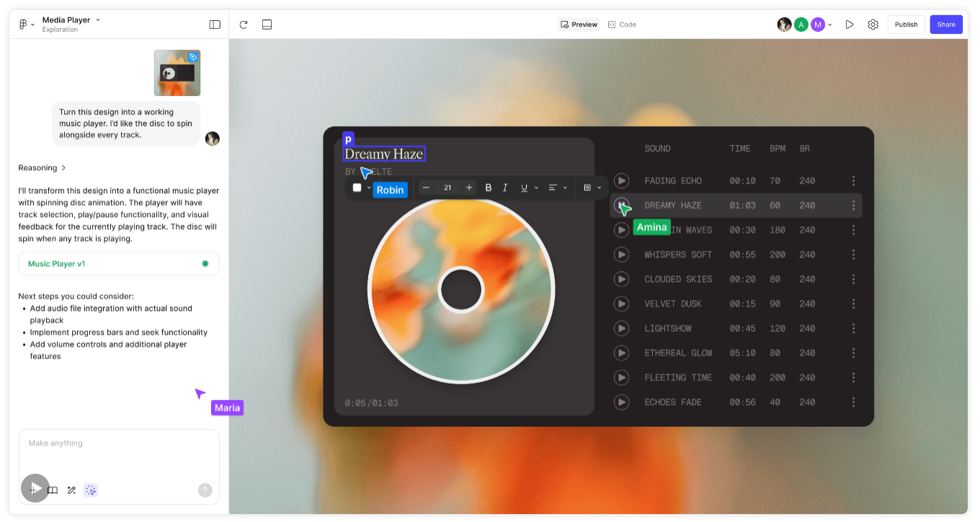Click the photo collaborator avatar in header
This screenshot has width=980, height=522.
[x=785, y=25]
